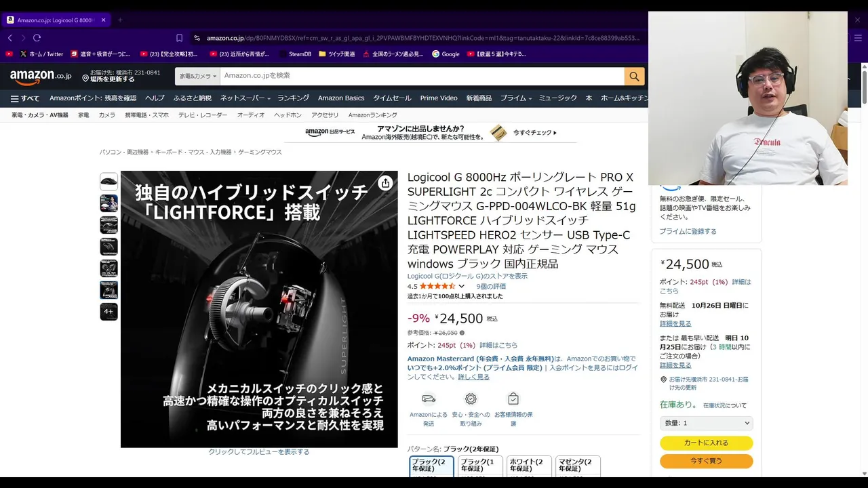This screenshot has height=488, width=868.
Task: Click the パソコン・周辺機器 breadcrumb link
Action: click(x=124, y=152)
